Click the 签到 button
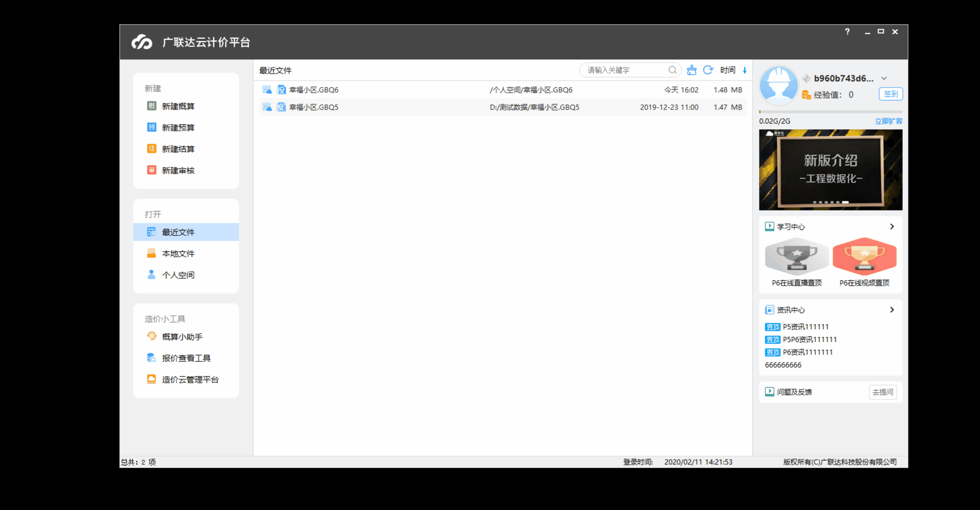 pyautogui.click(x=890, y=94)
